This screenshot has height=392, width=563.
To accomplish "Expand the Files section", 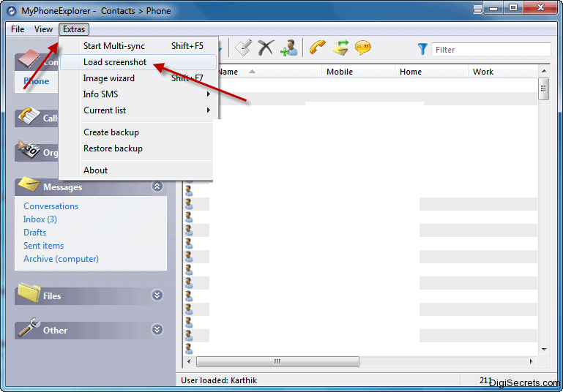I will click(x=157, y=295).
